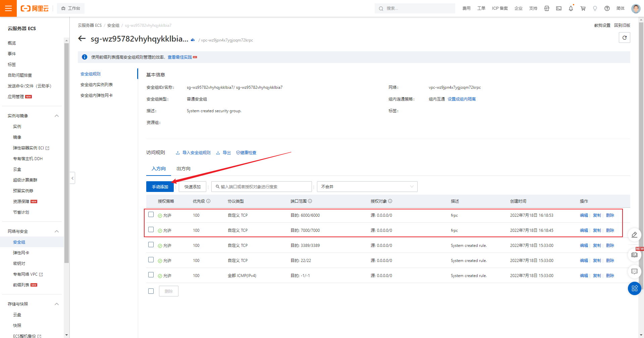This screenshot has height=338, width=644.
Task: Collapse the left sidebar with the handle
Action: [x=72, y=178]
